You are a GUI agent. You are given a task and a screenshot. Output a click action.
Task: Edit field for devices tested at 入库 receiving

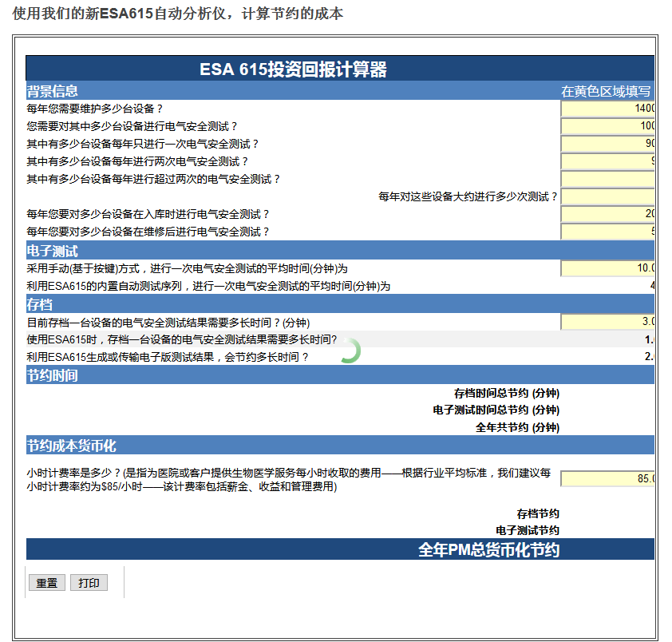607,213
